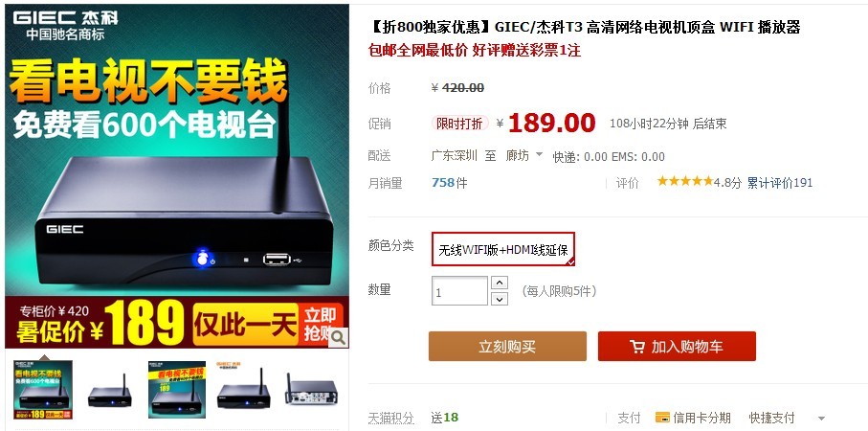Click the 限时打折 promotion tag
This screenshot has width=868, height=431.
point(459,124)
